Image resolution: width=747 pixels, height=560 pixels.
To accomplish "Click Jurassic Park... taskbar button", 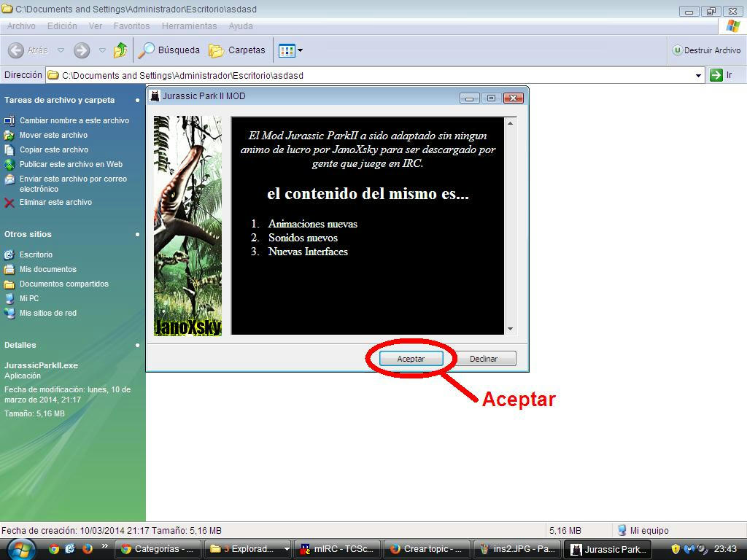I will (607, 549).
